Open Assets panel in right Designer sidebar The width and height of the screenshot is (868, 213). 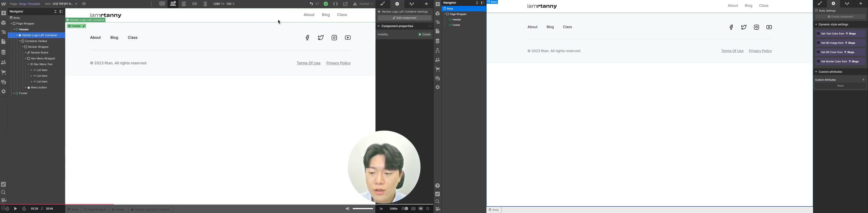coord(437,78)
